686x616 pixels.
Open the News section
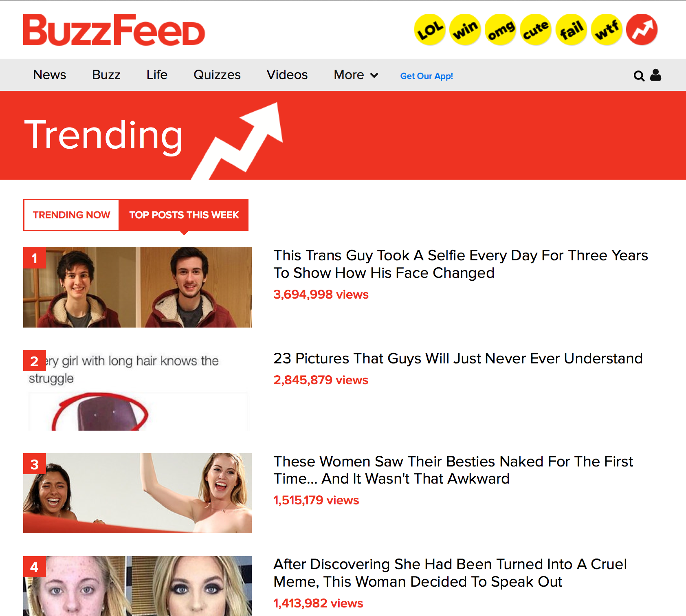coord(50,75)
